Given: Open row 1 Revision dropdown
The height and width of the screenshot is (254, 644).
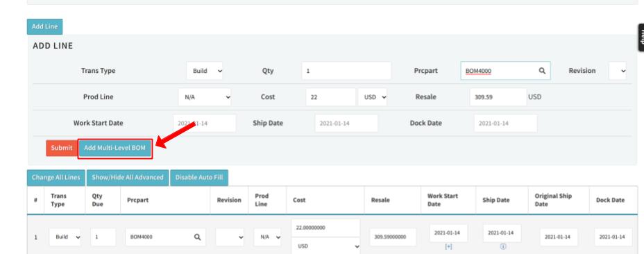Looking at the screenshot, I should [x=230, y=237].
